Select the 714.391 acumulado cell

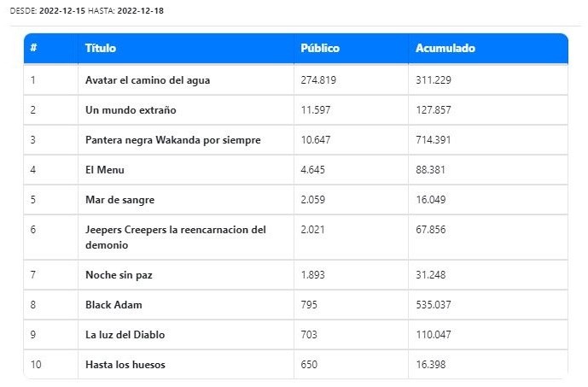(x=434, y=140)
